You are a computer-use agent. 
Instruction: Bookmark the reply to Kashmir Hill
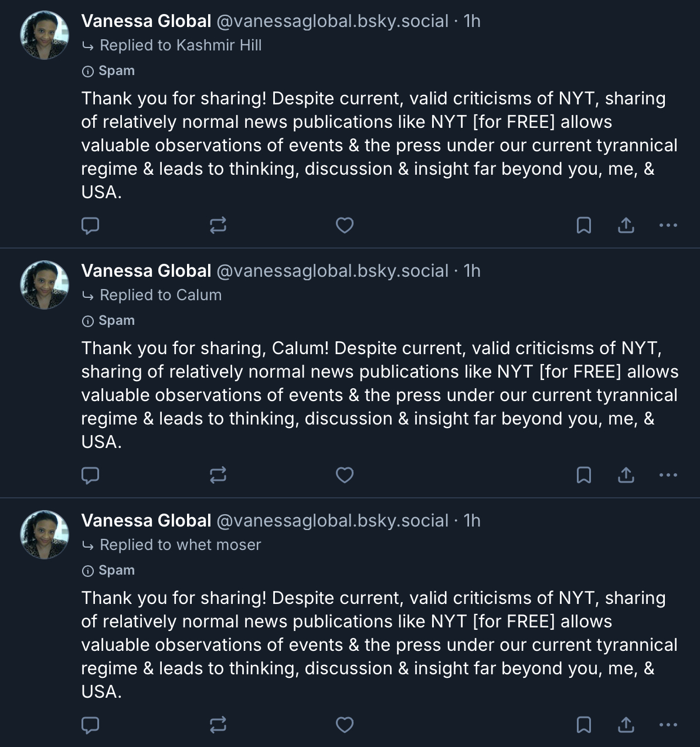coord(584,225)
